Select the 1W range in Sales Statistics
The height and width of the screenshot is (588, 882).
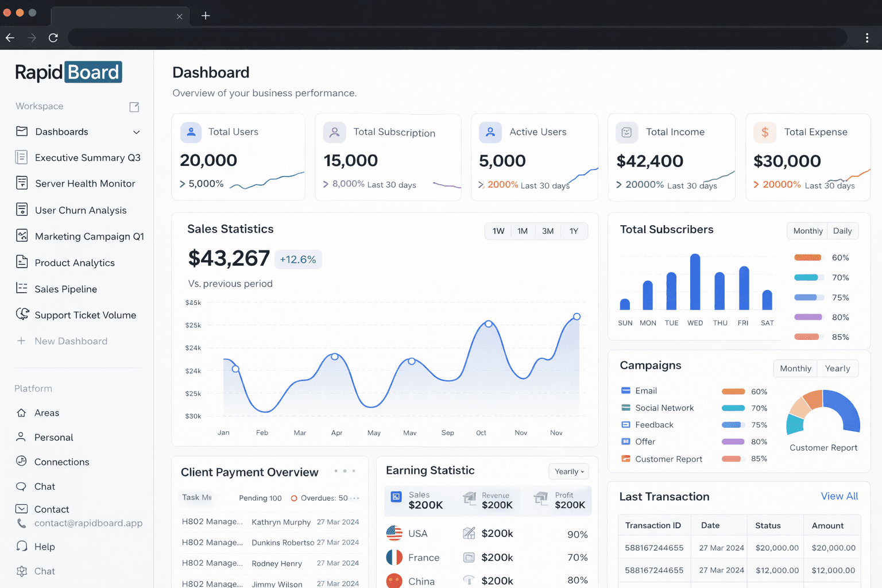tap(498, 231)
